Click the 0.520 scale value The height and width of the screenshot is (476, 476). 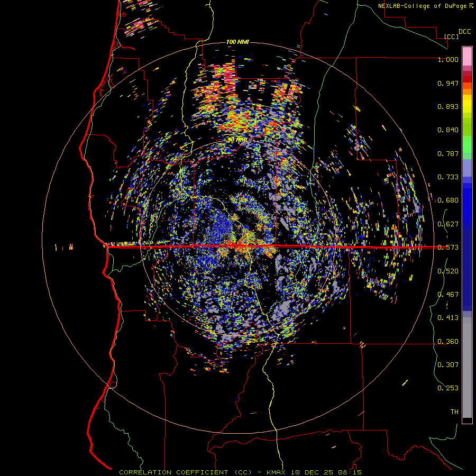448,271
